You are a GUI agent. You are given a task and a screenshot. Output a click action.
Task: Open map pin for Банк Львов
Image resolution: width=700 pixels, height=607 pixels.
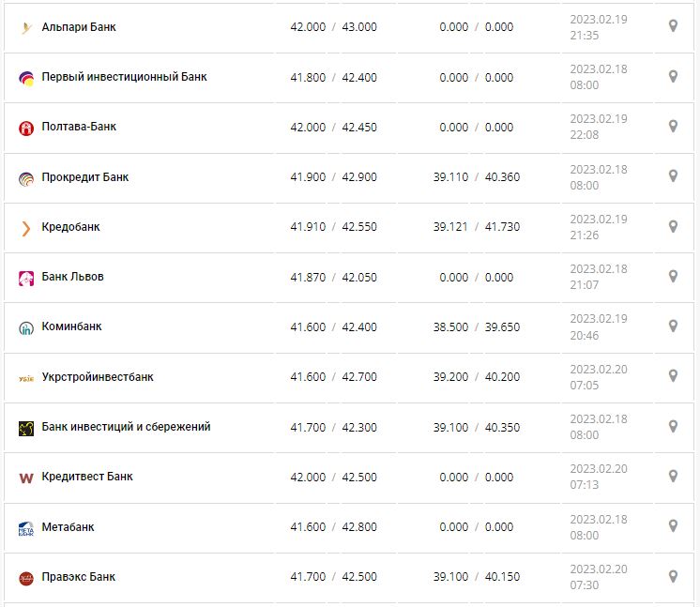(673, 277)
